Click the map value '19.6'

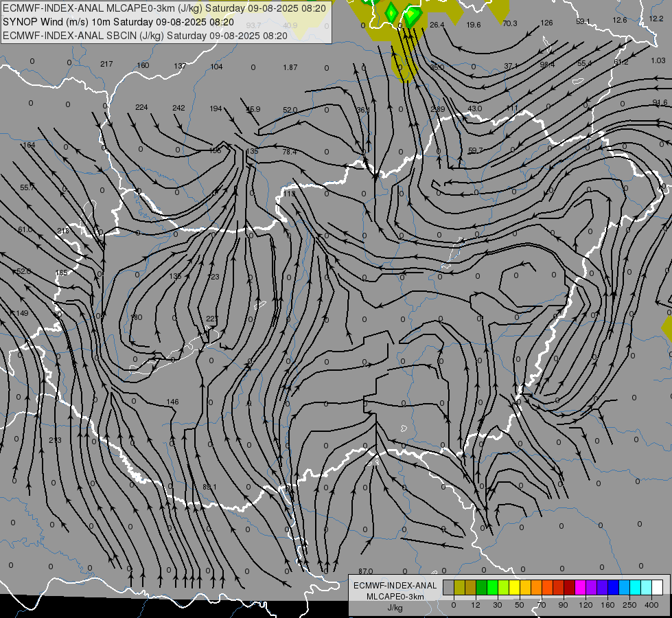pyautogui.click(x=474, y=25)
